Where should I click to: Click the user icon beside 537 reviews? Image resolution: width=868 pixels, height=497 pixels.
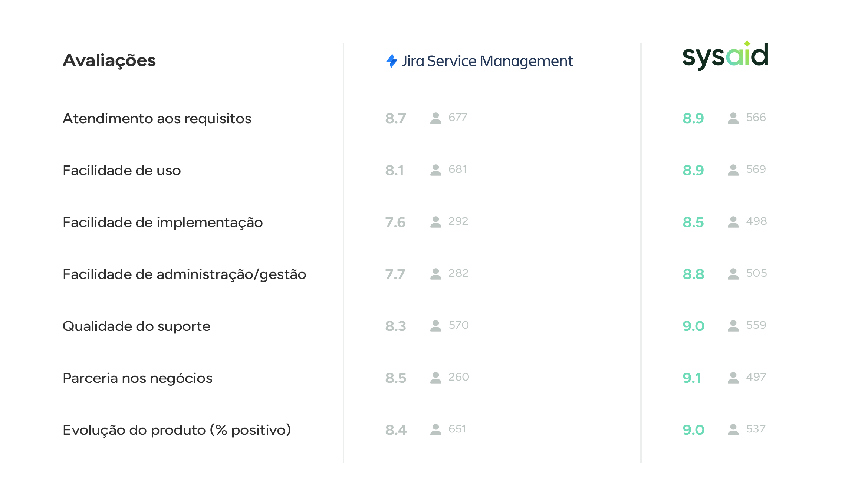[733, 429]
